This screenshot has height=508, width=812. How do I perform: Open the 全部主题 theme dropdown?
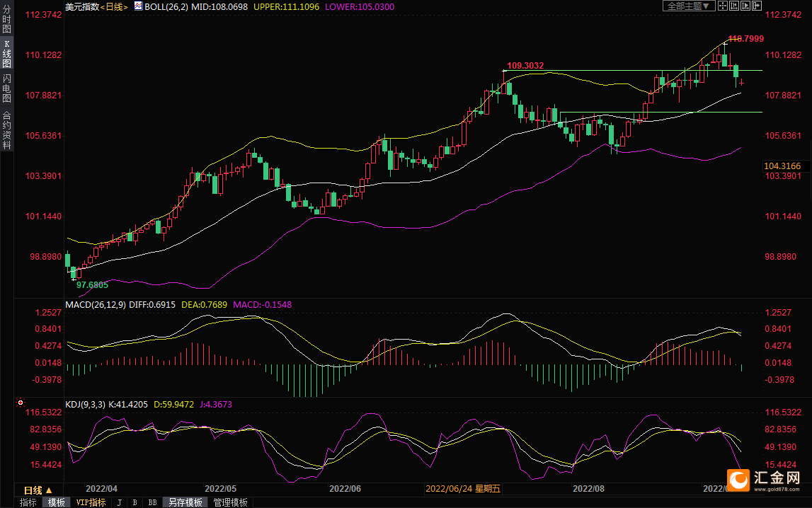pos(689,6)
